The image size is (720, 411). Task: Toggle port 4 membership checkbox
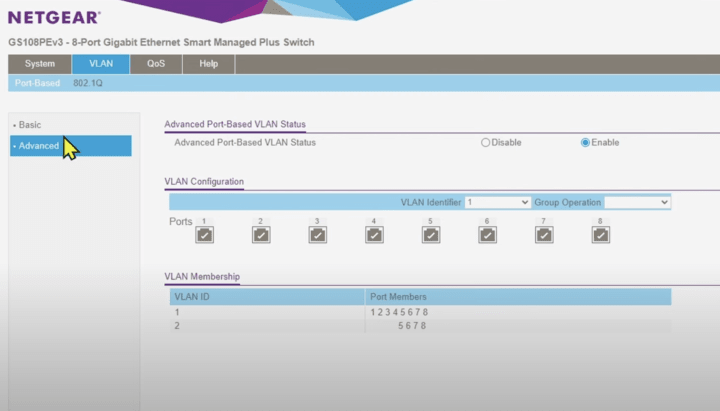[x=374, y=235]
